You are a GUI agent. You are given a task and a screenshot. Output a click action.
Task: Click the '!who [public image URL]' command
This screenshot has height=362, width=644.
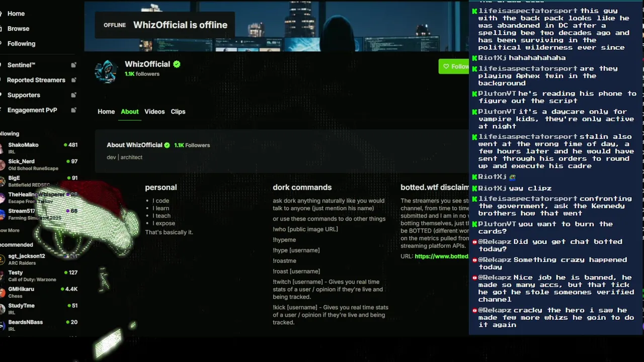305,229
